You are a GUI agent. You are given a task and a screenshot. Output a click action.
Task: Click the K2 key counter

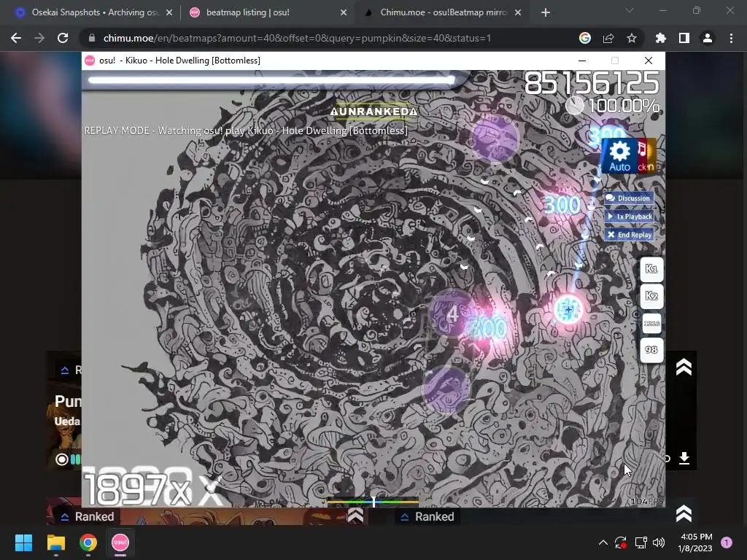tap(651, 296)
